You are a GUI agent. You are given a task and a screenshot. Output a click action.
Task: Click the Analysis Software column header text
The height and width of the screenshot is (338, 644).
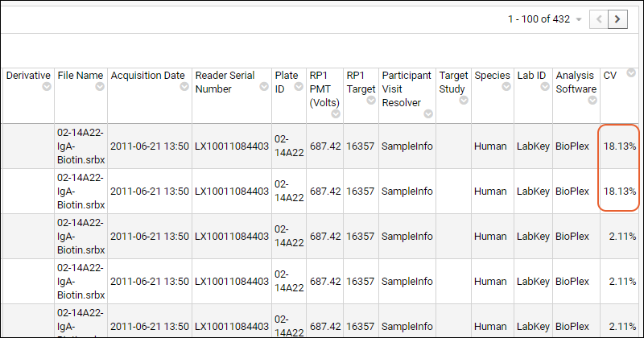click(576, 82)
